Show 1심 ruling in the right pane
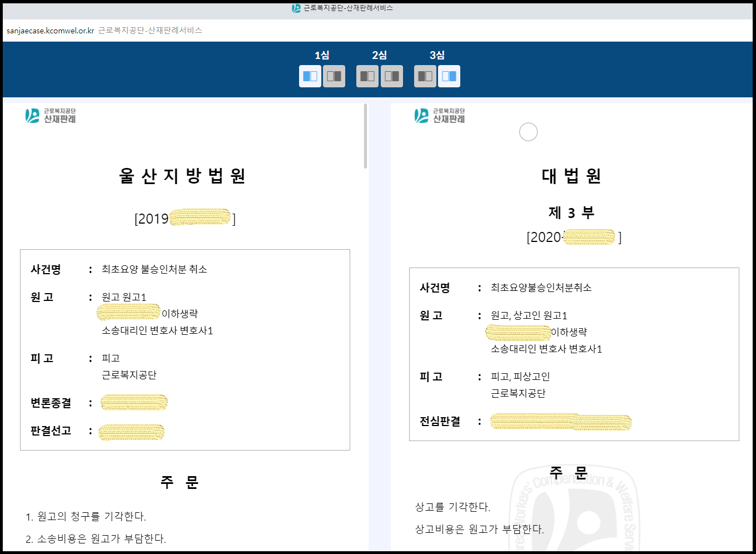This screenshot has height=554, width=756. pyautogui.click(x=334, y=76)
